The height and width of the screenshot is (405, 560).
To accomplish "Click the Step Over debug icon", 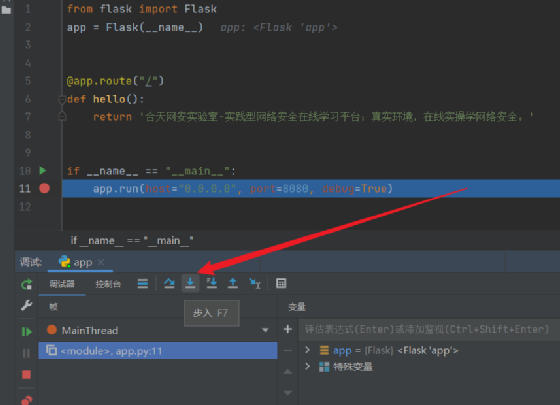I will pos(169,284).
